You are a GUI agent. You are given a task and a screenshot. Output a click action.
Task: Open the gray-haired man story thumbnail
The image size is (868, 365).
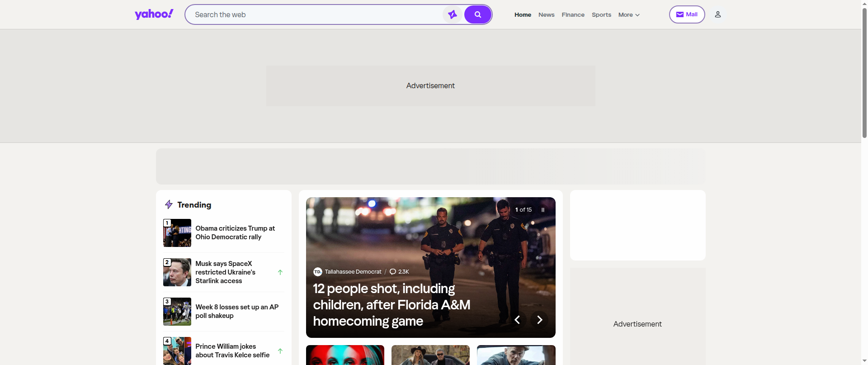(516, 355)
